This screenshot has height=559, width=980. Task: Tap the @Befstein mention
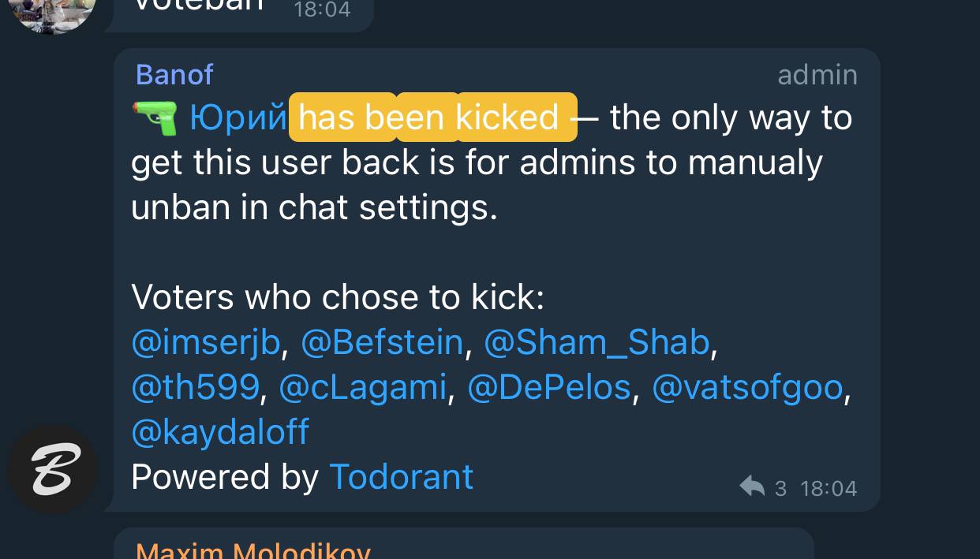click(382, 342)
